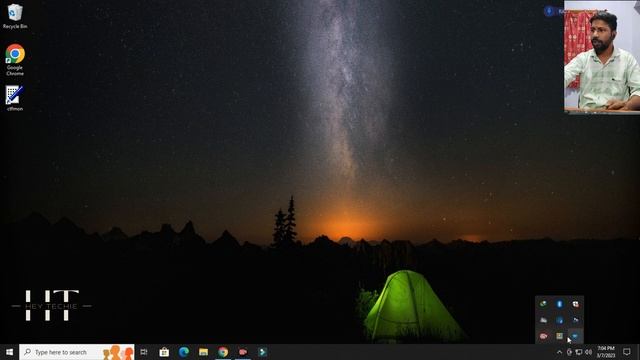This screenshot has height=360, width=640.
Task: Open File Explorer from the taskbar
Action: pyautogui.click(x=203, y=352)
